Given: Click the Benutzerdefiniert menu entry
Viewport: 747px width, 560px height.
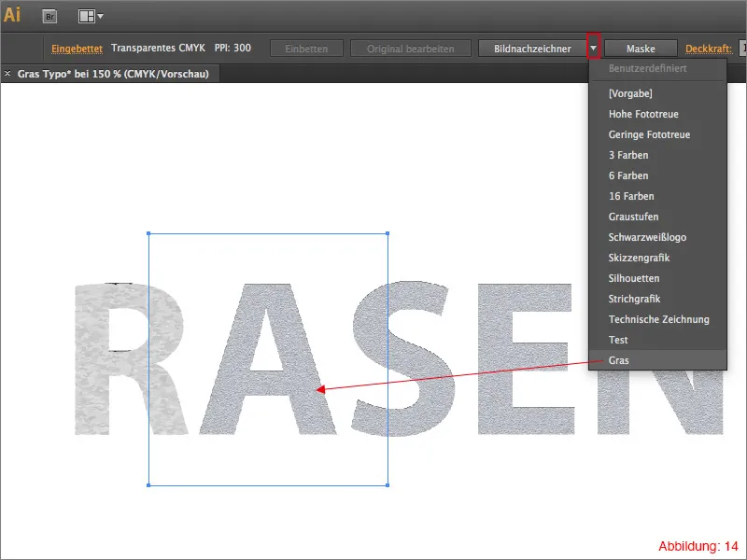Looking at the screenshot, I should pyautogui.click(x=658, y=68).
